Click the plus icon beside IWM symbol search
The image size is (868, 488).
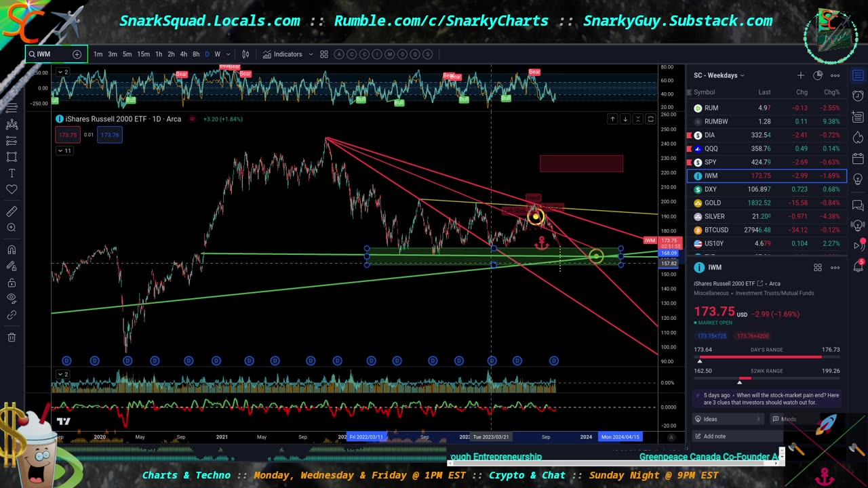point(77,54)
